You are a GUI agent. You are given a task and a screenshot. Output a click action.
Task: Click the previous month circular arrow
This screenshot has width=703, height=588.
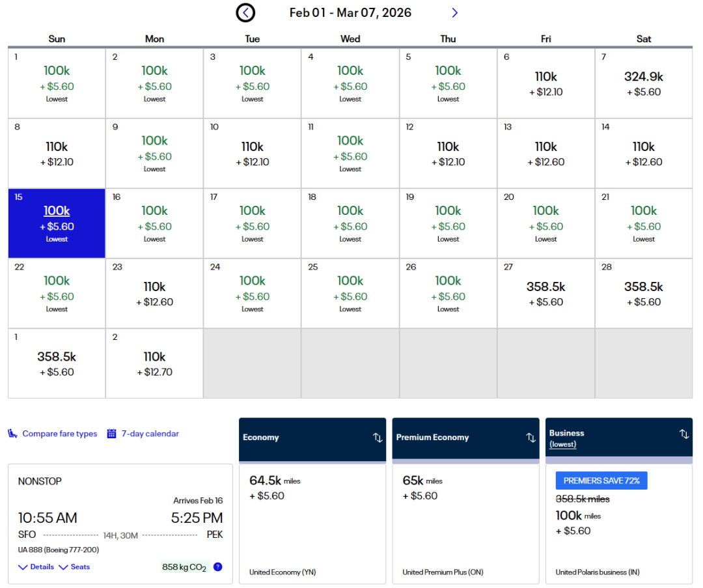click(x=245, y=12)
